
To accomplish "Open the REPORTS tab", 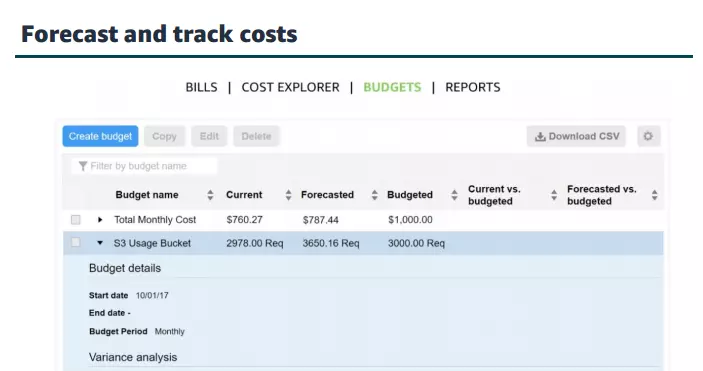I will click(473, 87).
